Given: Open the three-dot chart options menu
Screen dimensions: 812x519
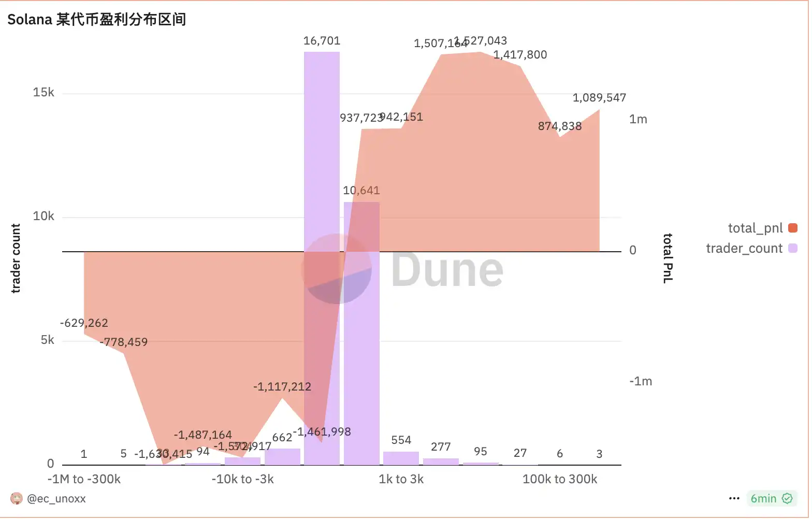Looking at the screenshot, I should point(734,499).
